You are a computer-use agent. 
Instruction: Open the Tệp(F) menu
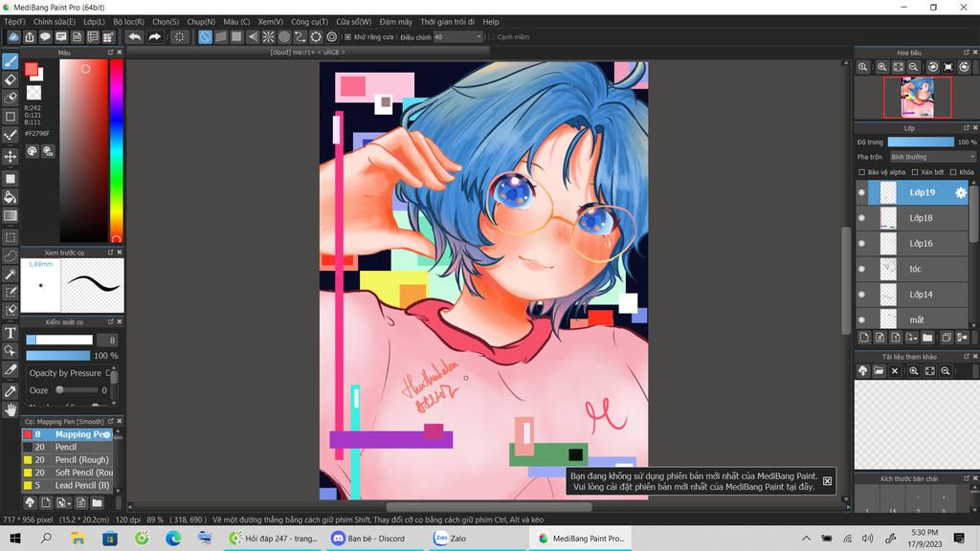point(14,22)
